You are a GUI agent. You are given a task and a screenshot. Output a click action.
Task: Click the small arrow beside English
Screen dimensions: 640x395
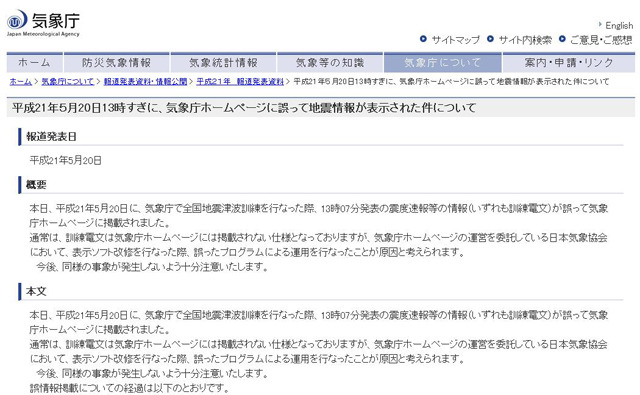(600, 24)
